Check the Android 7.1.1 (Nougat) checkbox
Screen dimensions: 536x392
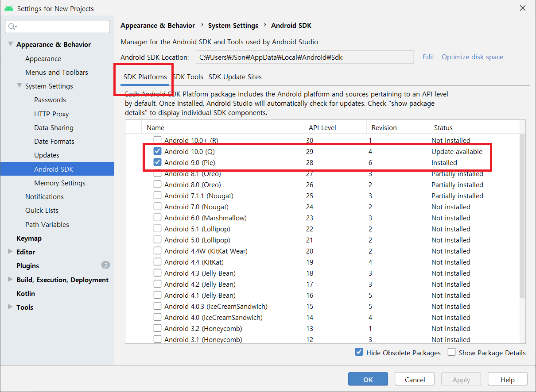(x=157, y=196)
